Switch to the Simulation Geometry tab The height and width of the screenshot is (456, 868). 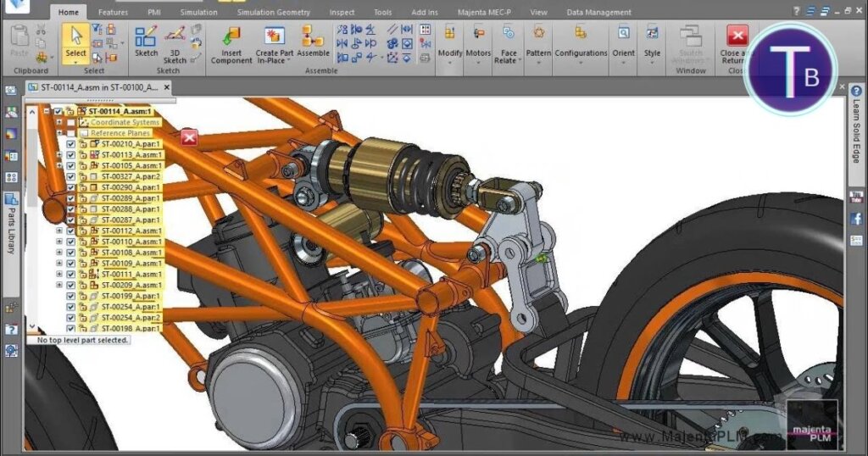273,13
